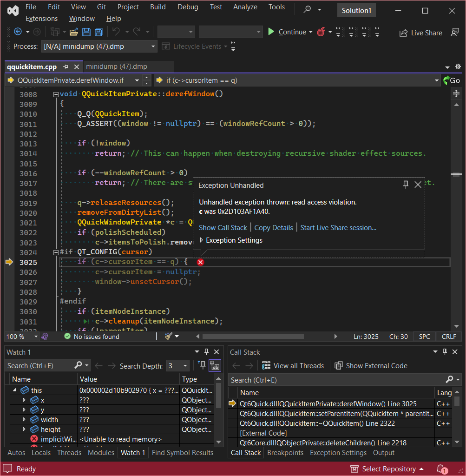This screenshot has width=466, height=476.
Task: Click the Call Stack search magnifier icon
Action: point(449,379)
